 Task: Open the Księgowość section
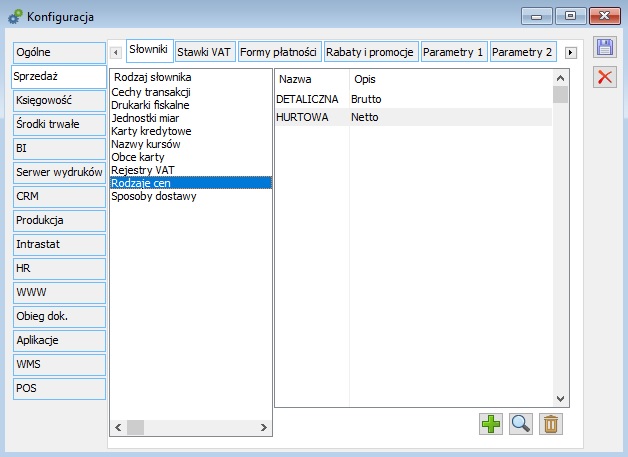(59, 101)
